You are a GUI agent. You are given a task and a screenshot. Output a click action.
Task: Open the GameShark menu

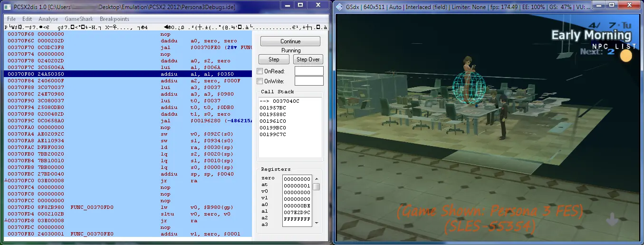coord(78,19)
